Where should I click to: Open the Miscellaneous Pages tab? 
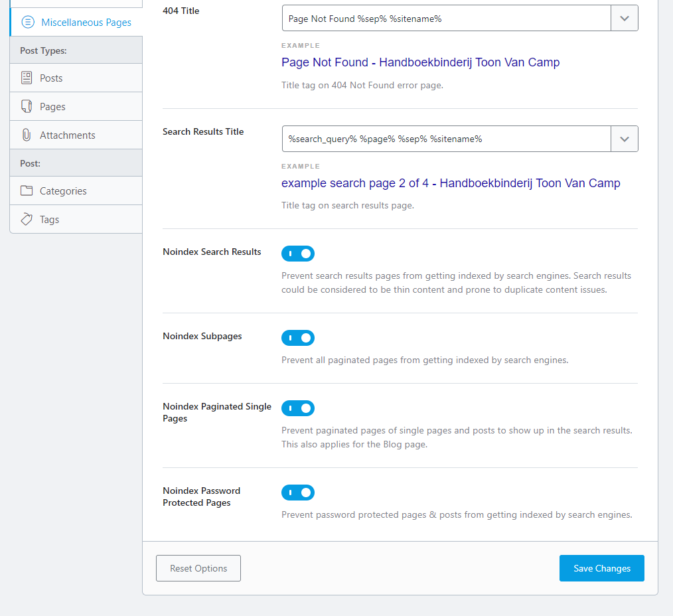[x=76, y=22]
